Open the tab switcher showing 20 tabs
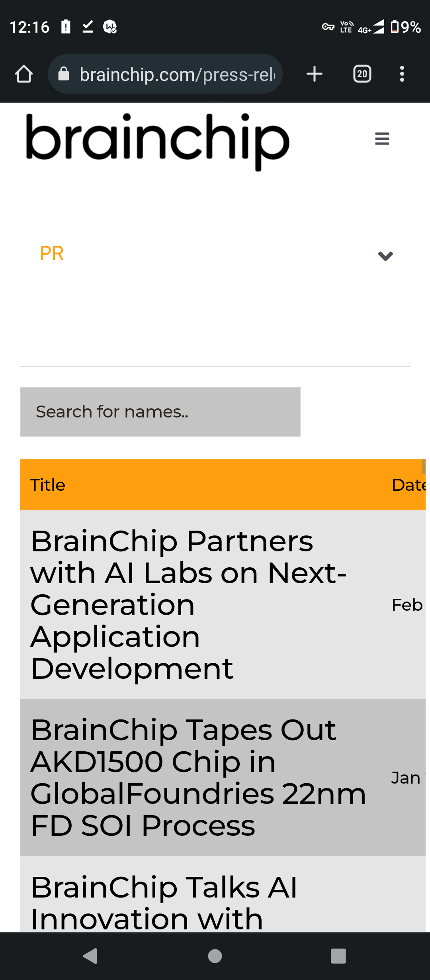Image resolution: width=430 pixels, height=980 pixels. pos(362,74)
